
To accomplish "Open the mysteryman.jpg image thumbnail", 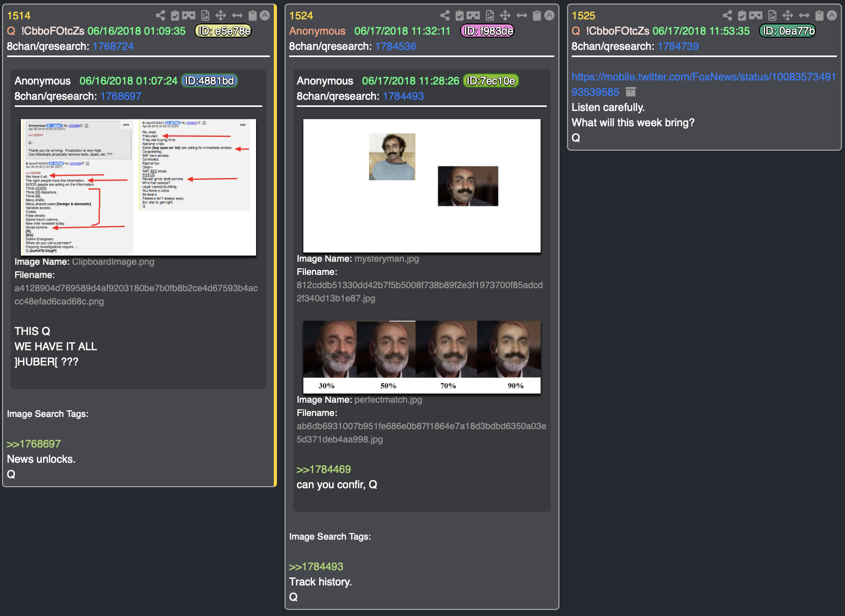I will [x=422, y=186].
